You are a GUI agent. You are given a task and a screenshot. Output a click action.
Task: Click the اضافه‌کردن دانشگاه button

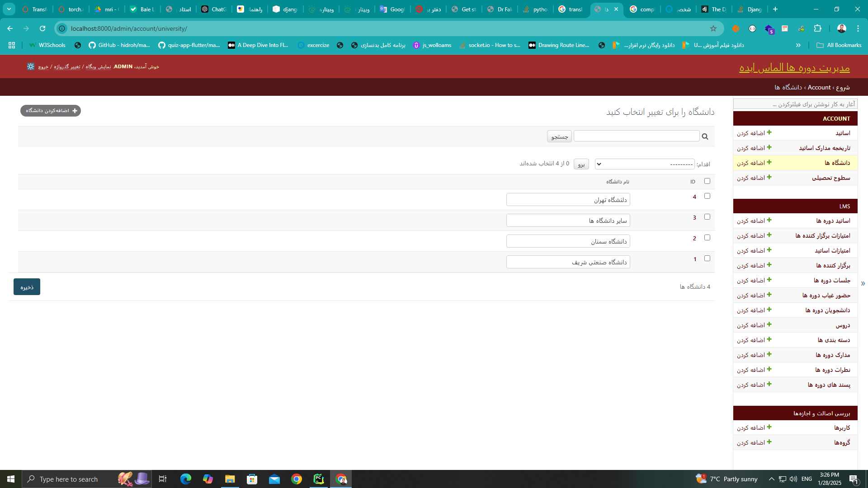click(51, 111)
